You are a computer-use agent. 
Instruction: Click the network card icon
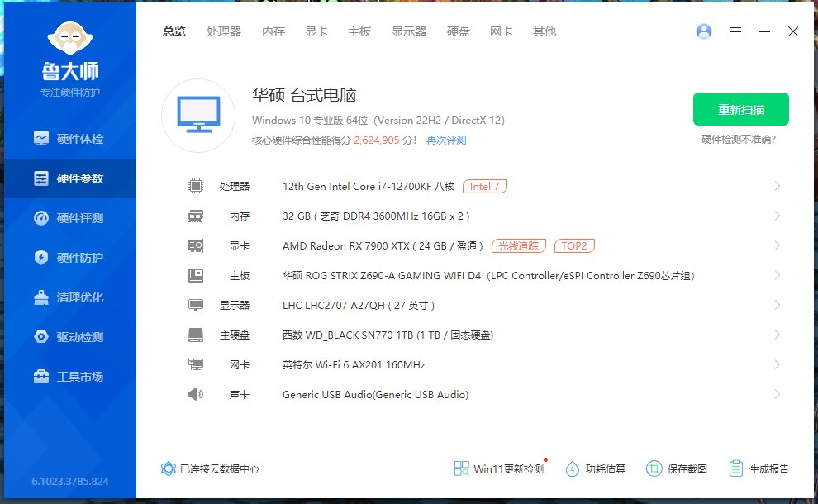[x=196, y=364]
